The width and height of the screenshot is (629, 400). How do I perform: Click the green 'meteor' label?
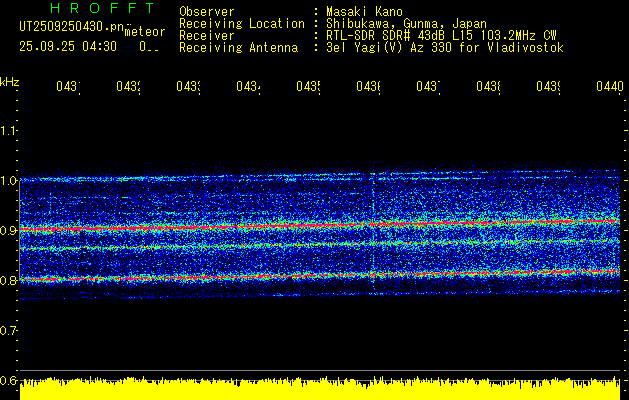(145, 31)
